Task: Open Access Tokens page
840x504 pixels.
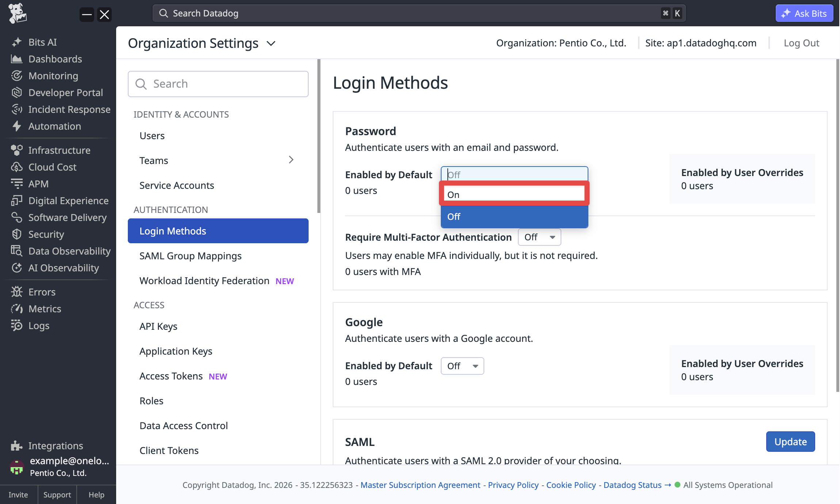Action: pos(218,376)
